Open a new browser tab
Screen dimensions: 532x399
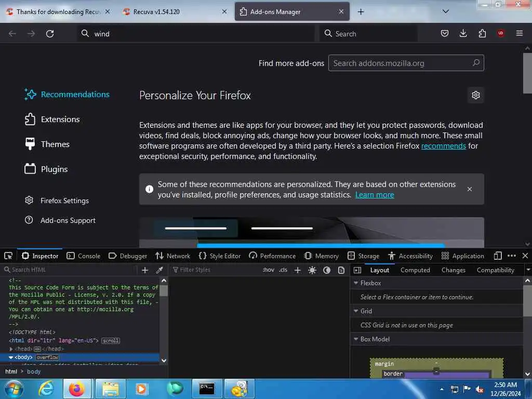(361, 11)
